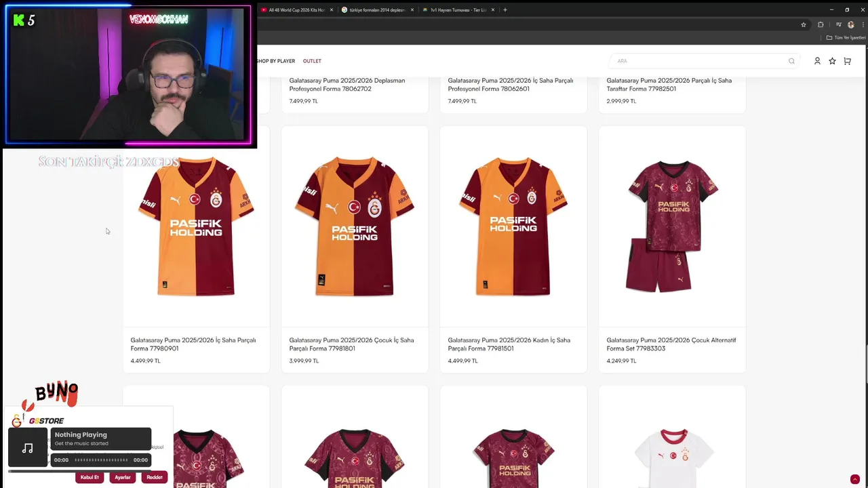Open Çocuk İç Saha Parçalı Forma 77981801 image
The height and width of the screenshot is (488, 868).
pos(355,226)
